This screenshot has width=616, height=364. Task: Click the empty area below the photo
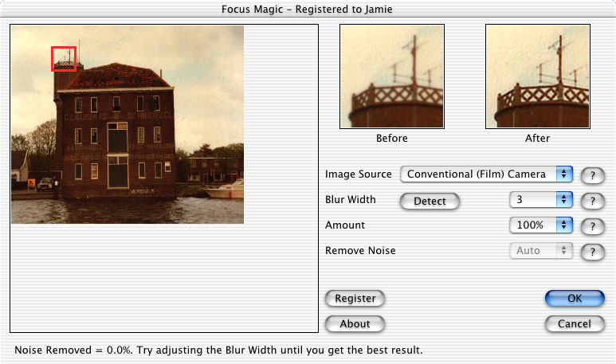click(164, 277)
